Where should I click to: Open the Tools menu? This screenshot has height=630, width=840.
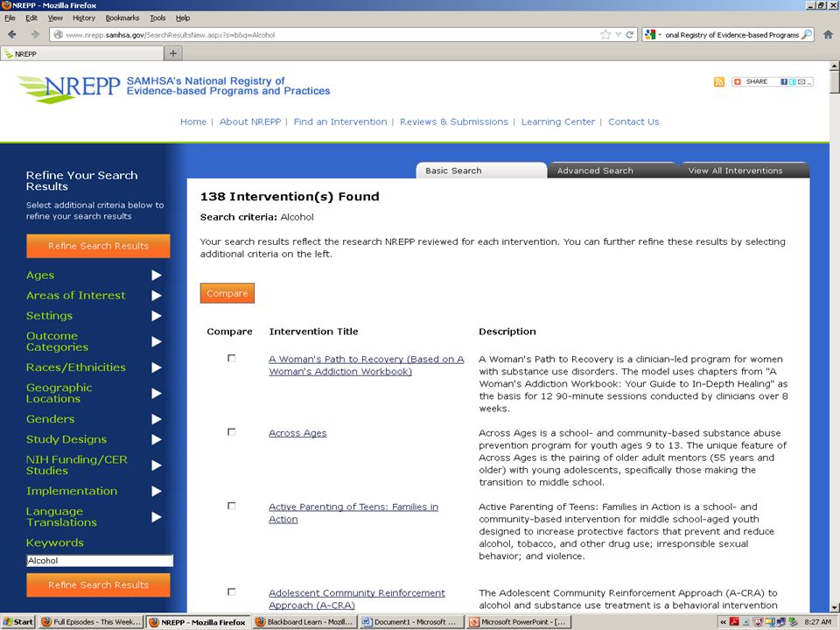157,17
